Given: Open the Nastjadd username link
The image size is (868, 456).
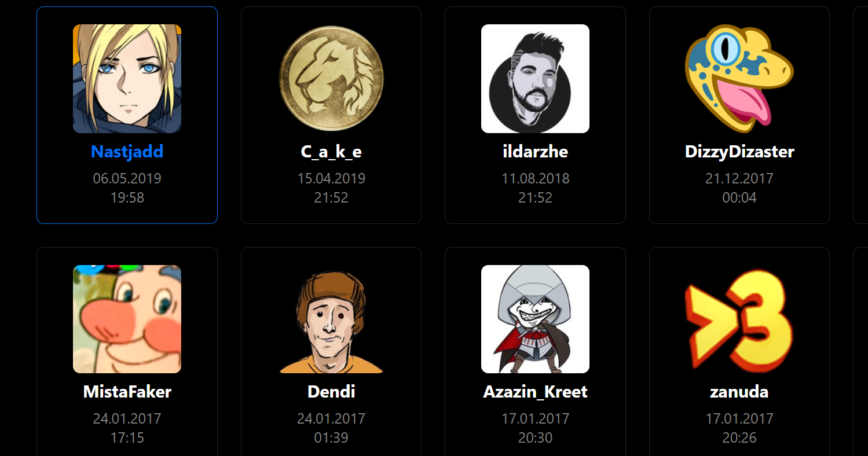Looking at the screenshot, I should [127, 152].
